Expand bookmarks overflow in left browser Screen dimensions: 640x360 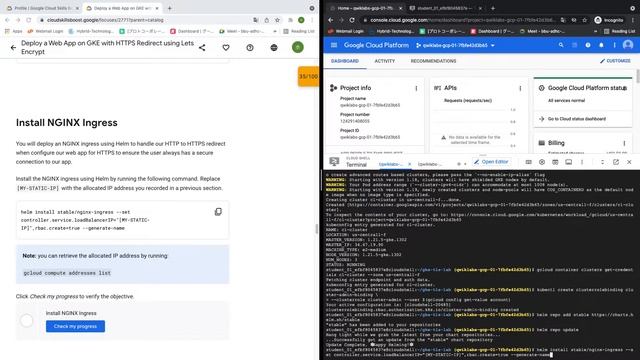tap(275, 31)
